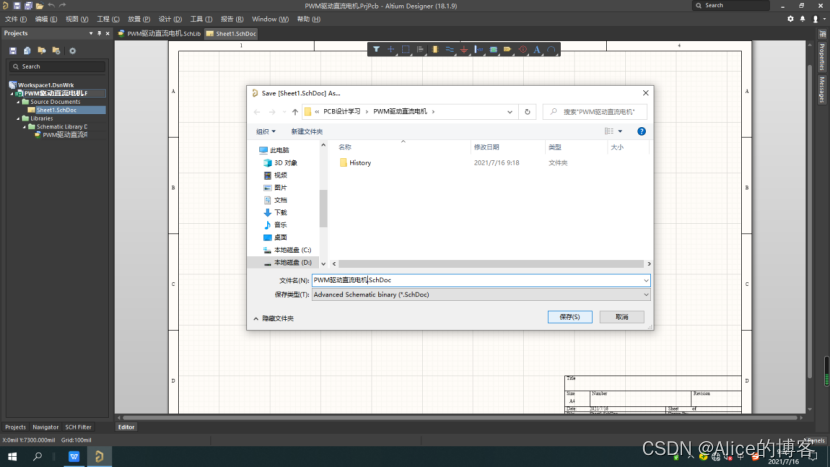Open the Windows Start button
Viewport: 831px width, 468px height.
12,456
